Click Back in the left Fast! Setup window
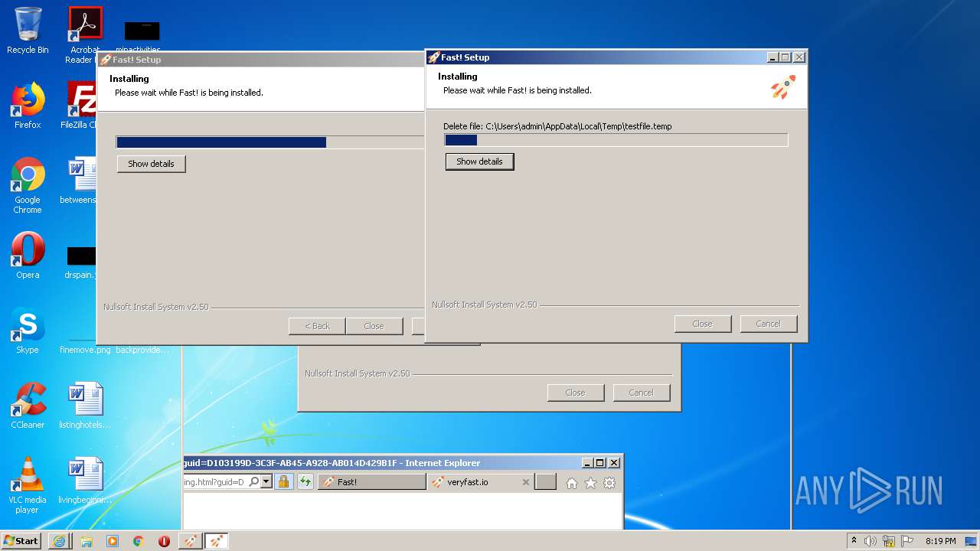This screenshot has height=551, width=980. click(x=317, y=326)
